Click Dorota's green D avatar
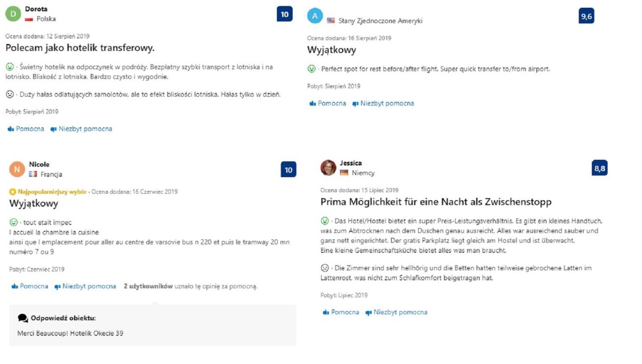This screenshot has width=642, height=364. (x=13, y=14)
